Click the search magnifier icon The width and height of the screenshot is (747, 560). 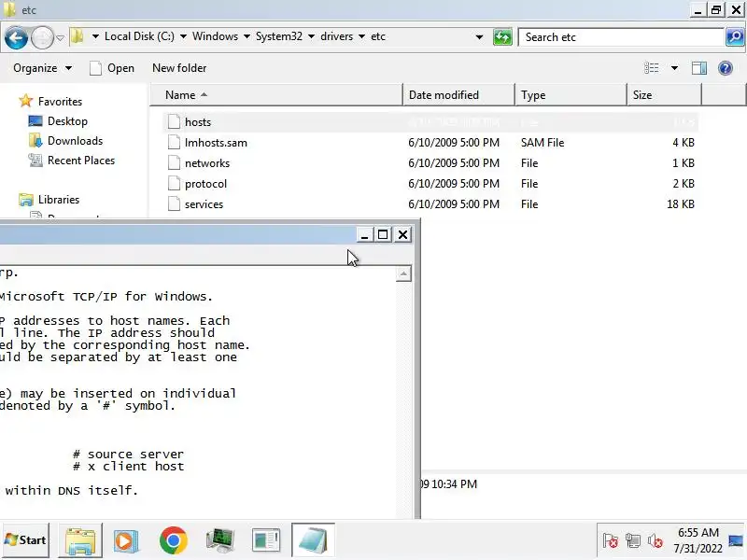click(735, 37)
